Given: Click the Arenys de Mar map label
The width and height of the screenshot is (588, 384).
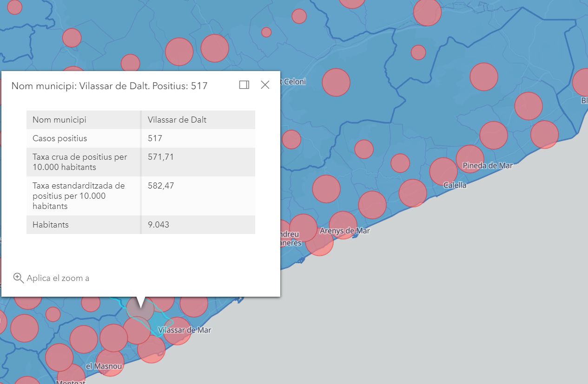Looking at the screenshot, I should coord(344,230).
